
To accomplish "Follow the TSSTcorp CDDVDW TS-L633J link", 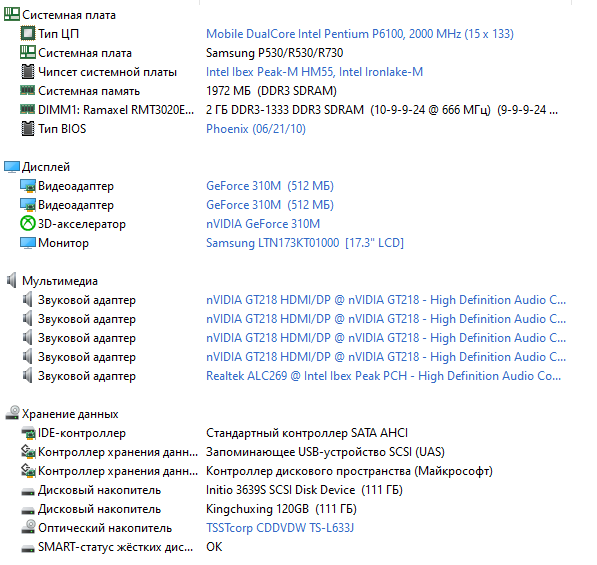I will pos(280,528).
